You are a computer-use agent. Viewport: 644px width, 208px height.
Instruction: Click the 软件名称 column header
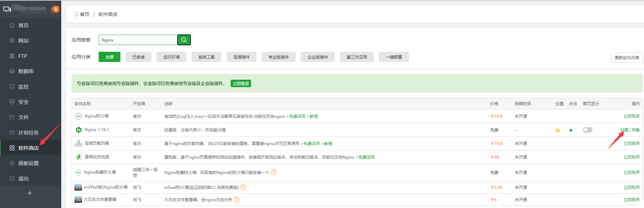[83, 104]
